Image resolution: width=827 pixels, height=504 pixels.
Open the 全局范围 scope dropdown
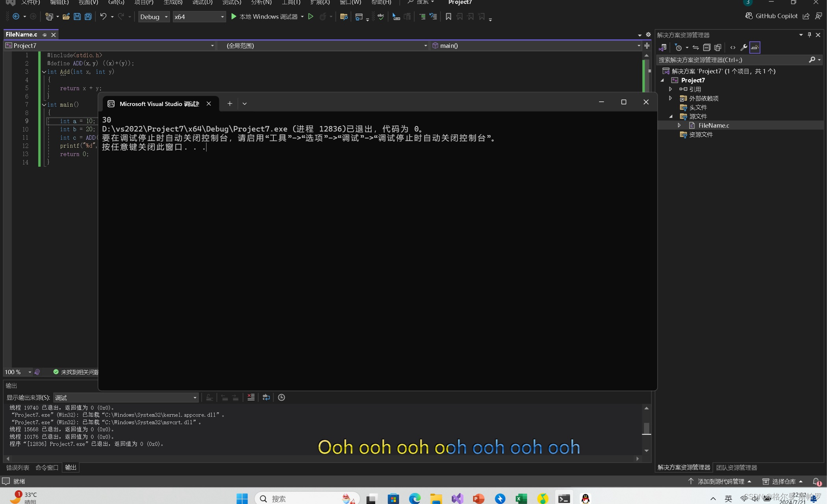323,46
